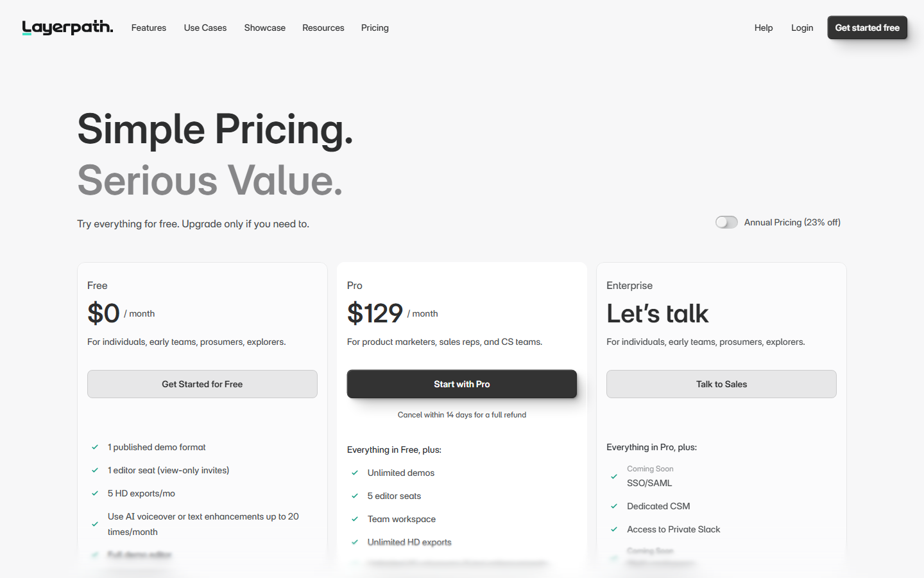Click checkmark icon beside SSO/SAML
The image size is (924, 578).
pos(614,477)
